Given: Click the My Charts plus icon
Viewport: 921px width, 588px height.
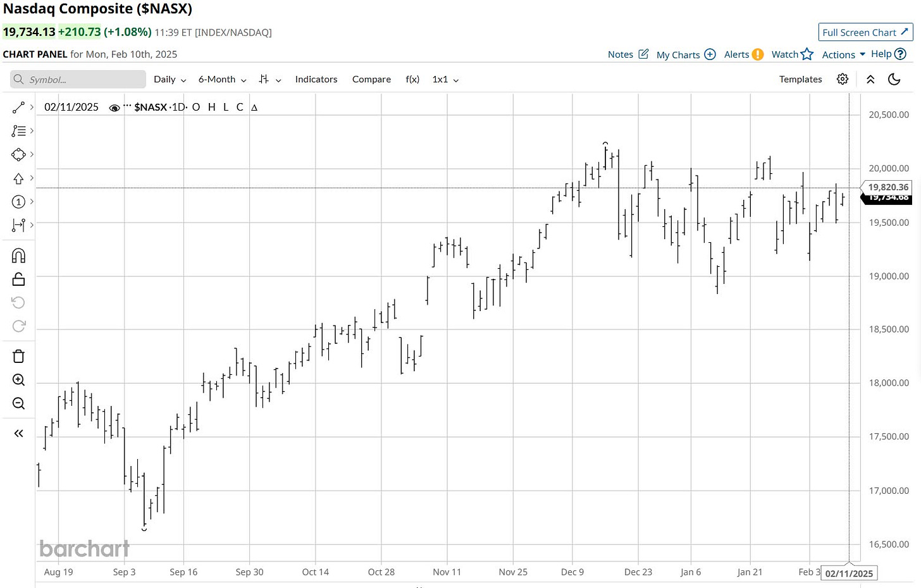Looking at the screenshot, I should pos(710,54).
